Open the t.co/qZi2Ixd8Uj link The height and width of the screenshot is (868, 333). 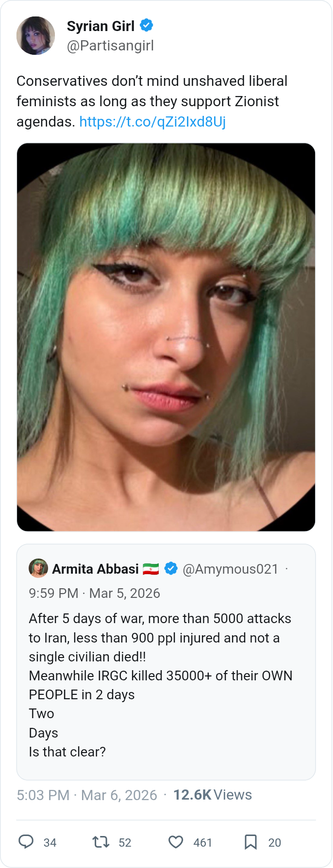point(152,121)
